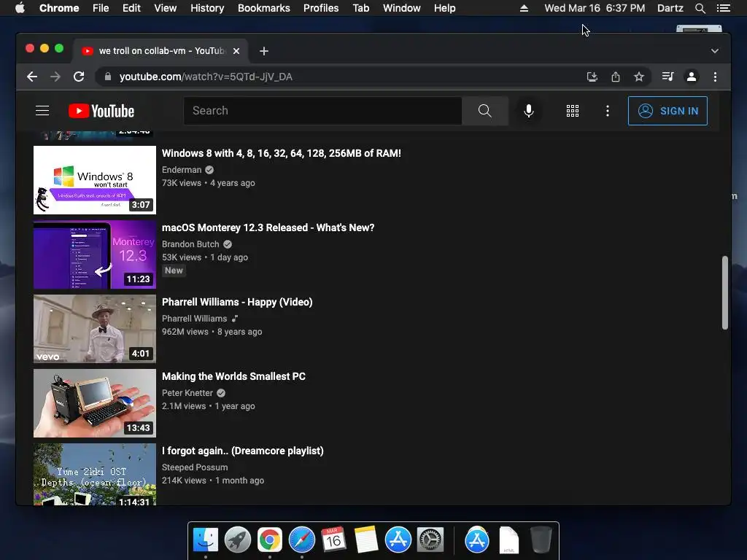Click the YouTube search input field
This screenshot has height=560, width=747.
pos(322,111)
